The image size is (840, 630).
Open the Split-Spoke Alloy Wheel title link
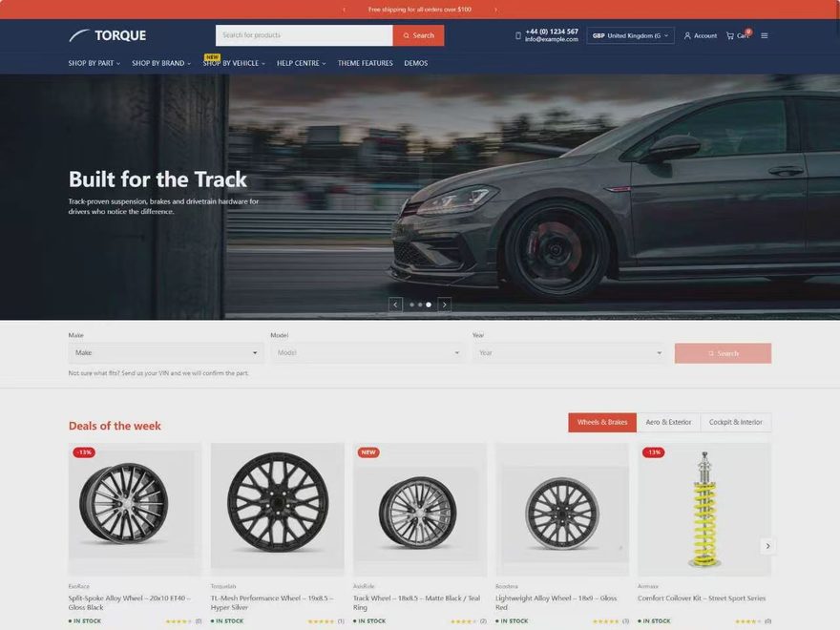point(130,602)
